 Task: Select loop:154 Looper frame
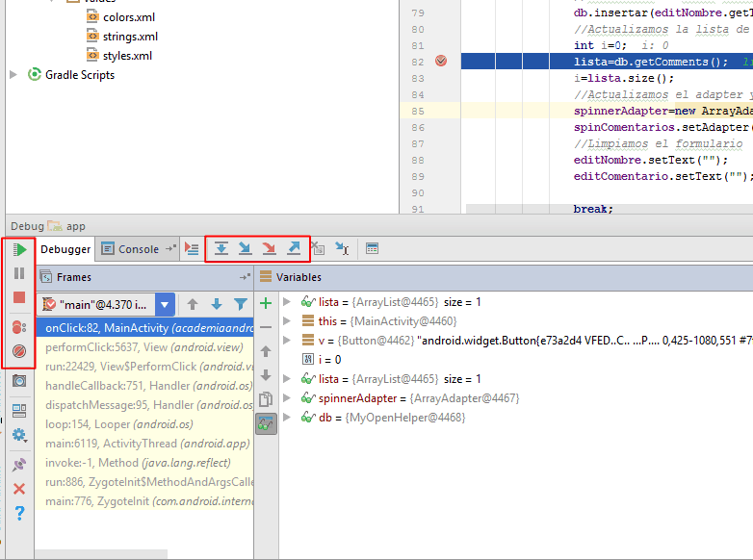tap(145, 424)
